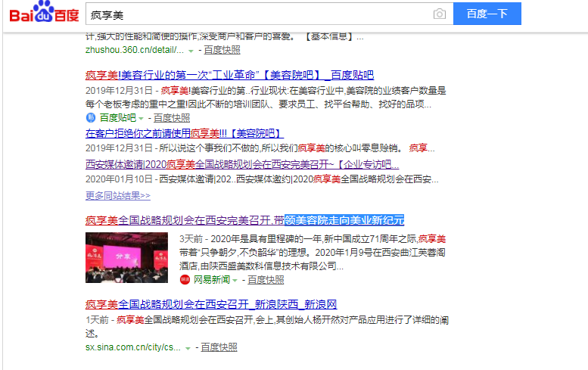Viewport: 588px width, 370px height.
Task: Click 更多同站结果>> link
Action: [117, 195]
